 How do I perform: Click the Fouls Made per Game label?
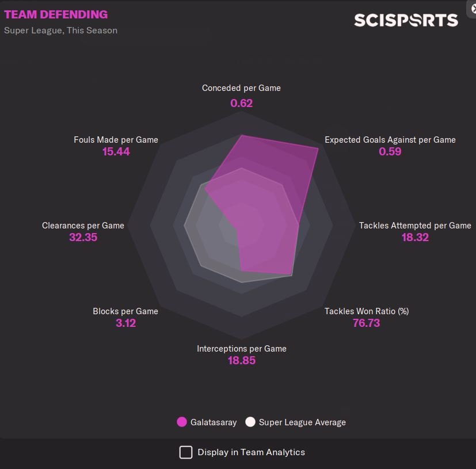[116, 140]
